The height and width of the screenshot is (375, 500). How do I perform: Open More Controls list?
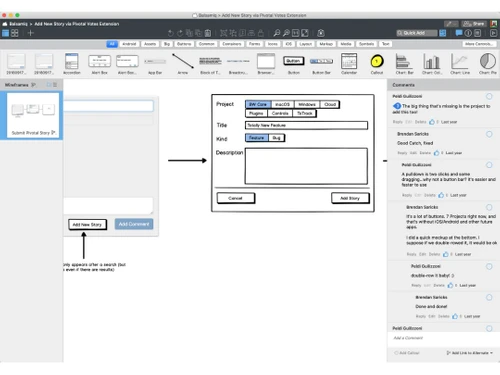pyautogui.click(x=478, y=44)
